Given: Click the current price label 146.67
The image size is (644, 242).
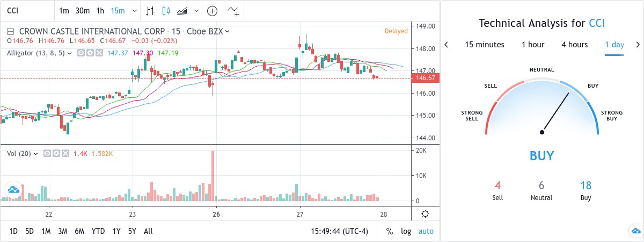Looking at the screenshot, I should [x=425, y=78].
